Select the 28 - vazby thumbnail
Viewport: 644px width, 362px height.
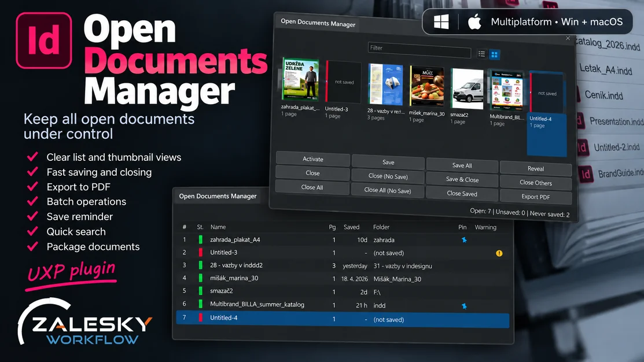(x=385, y=84)
